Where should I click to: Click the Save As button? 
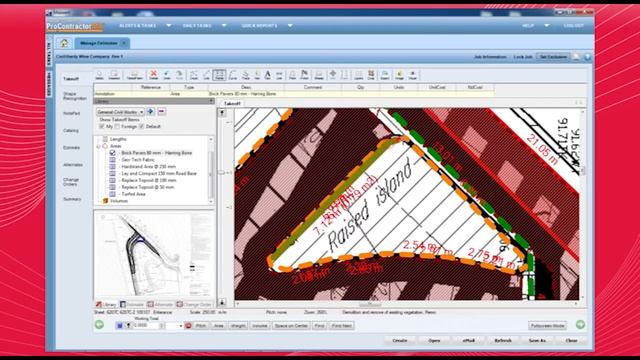click(x=537, y=340)
